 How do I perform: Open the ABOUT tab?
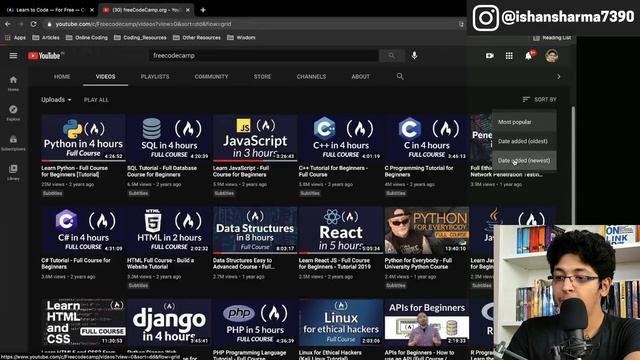[360, 76]
